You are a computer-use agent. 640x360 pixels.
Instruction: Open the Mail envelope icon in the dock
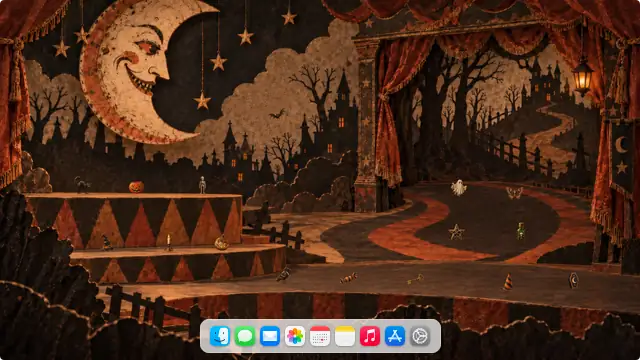270,336
